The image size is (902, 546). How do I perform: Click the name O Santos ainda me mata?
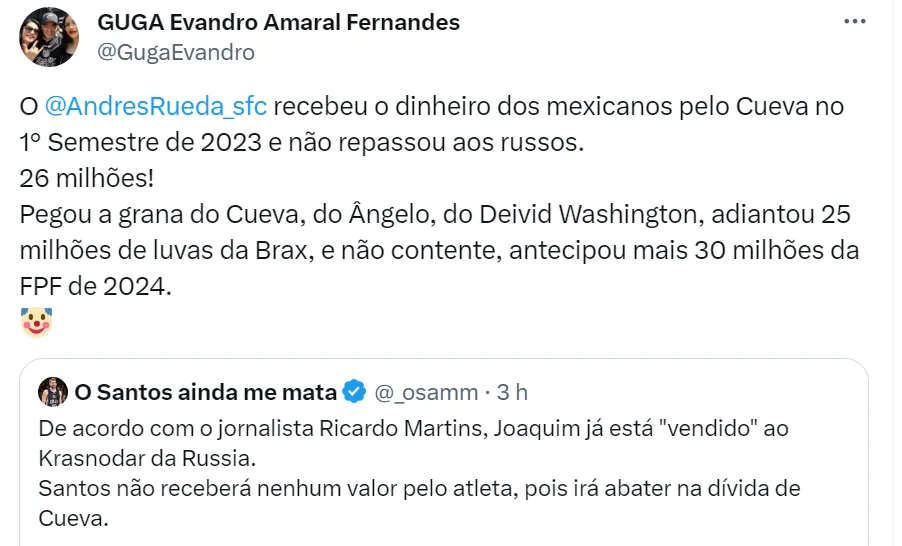(206, 391)
